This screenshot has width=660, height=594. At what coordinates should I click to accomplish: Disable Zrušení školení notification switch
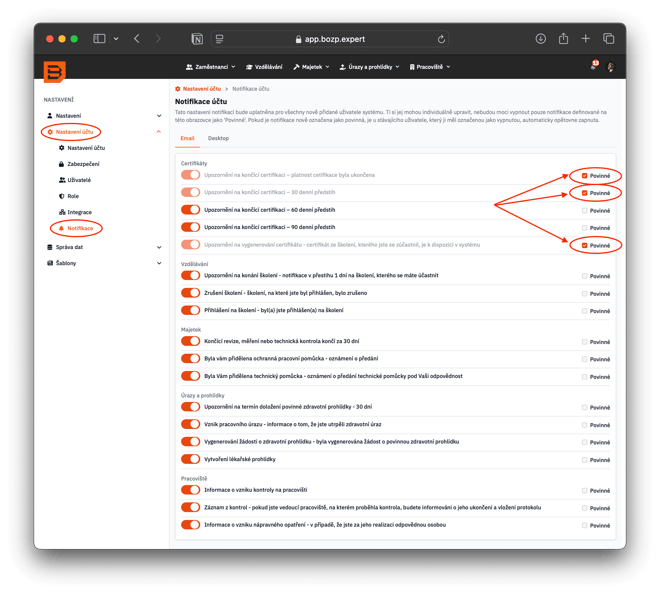tap(190, 292)
